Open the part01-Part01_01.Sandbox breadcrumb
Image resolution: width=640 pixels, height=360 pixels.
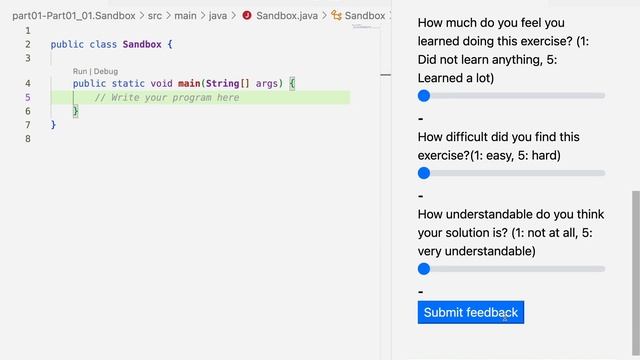pos(74,16)
